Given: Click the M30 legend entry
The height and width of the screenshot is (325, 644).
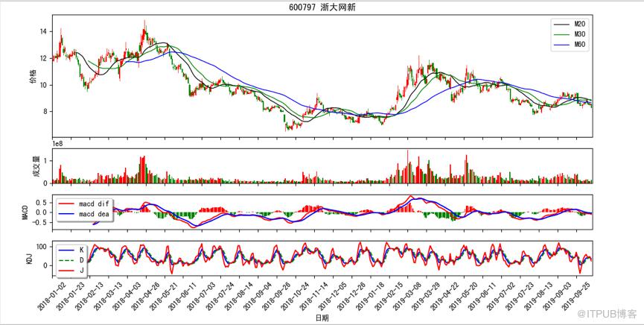Looking at the screenshot, I should pyautogui.click(x=571, y=34).
